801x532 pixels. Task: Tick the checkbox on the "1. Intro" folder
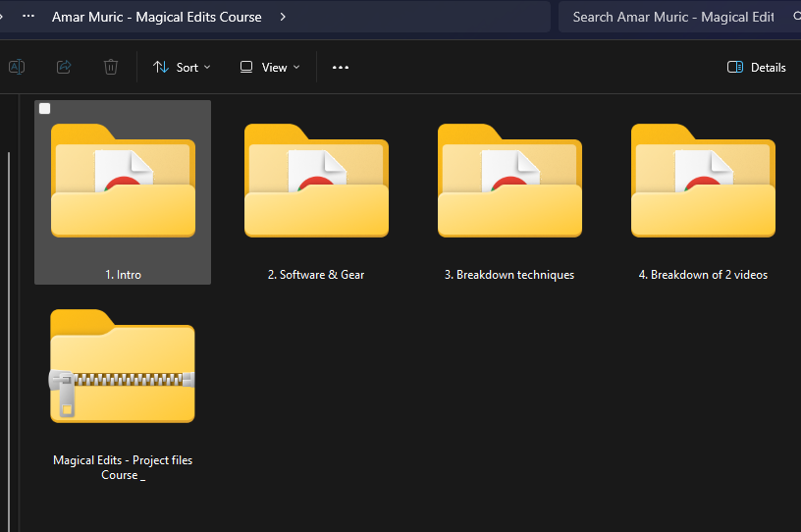(x=45, y=109)
